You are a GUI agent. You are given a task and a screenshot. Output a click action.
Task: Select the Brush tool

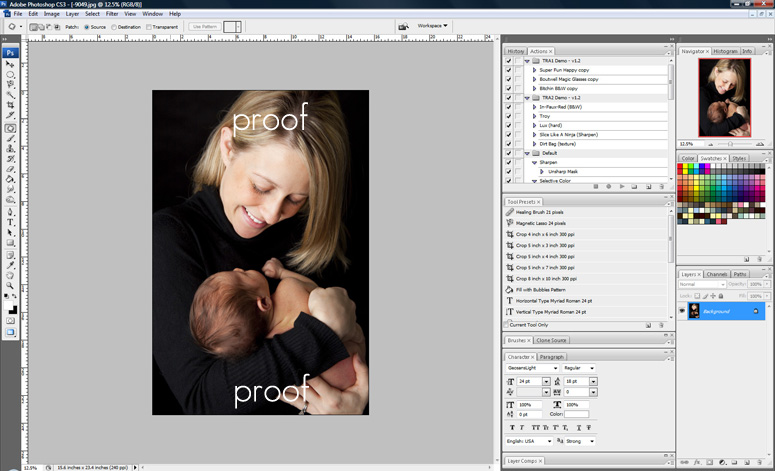click(10, 138)
